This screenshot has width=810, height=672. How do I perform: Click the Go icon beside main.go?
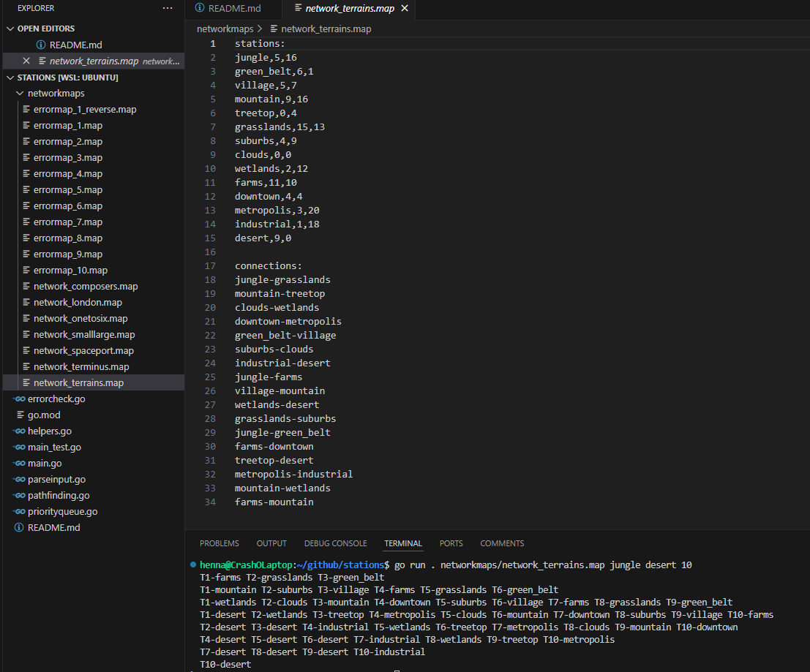[x=20, y=464]
